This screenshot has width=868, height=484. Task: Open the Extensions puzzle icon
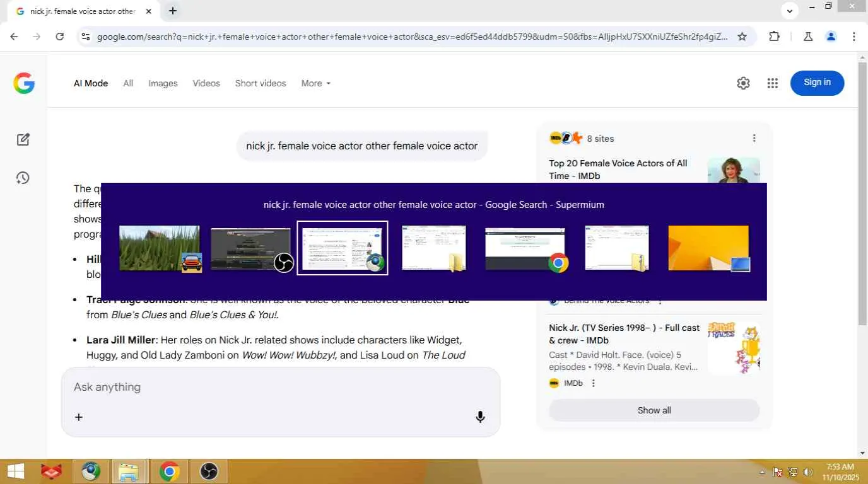click(x=775, y=37)
